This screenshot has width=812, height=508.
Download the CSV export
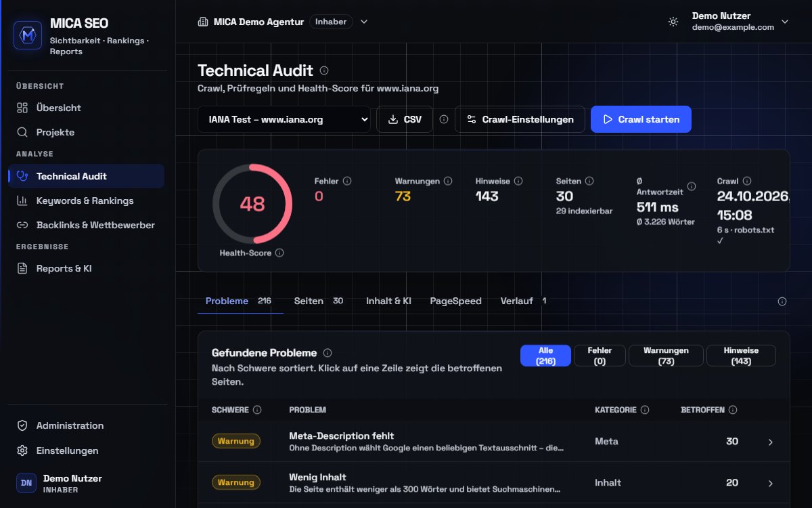pos(405,119)
